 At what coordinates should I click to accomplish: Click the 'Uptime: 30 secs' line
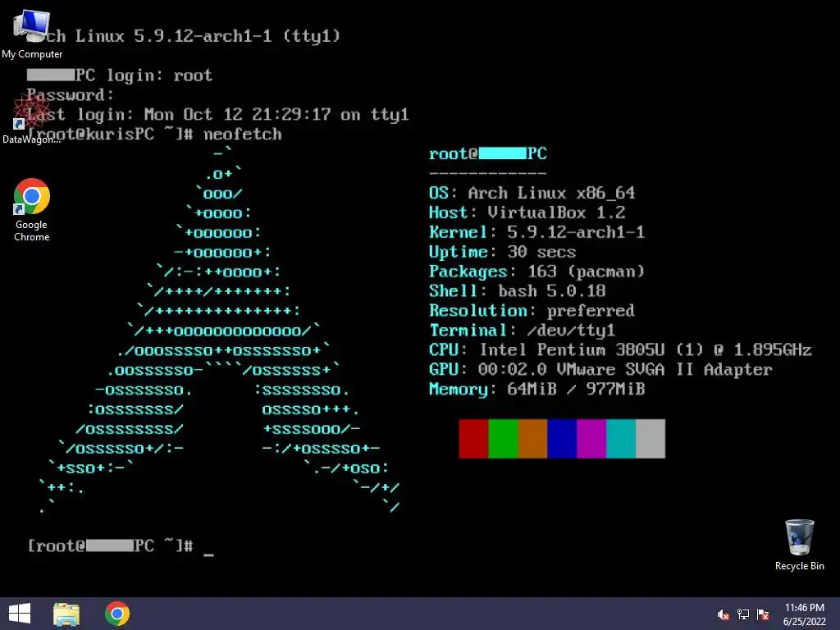click(503, 252)
